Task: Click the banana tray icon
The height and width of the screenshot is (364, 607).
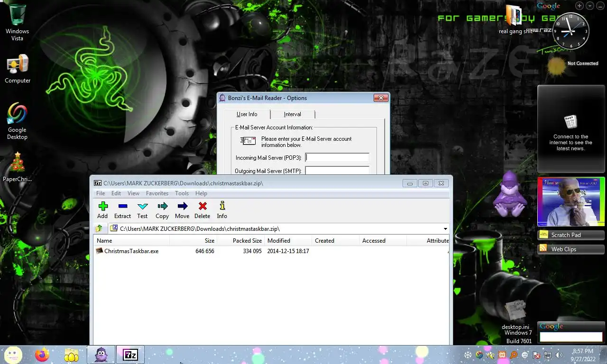Action: pyautogui.click(x=490, y=355)
